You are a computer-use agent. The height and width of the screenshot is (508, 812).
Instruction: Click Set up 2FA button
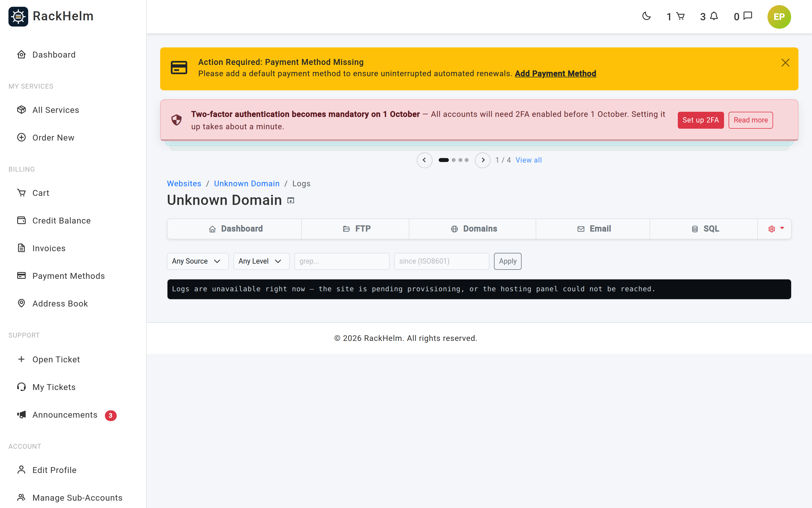coord(701,120)
